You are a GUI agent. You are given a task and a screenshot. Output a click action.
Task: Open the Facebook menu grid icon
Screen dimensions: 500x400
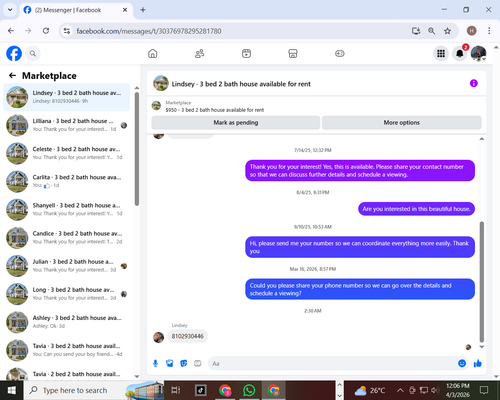pyautogui.click(x=441, y=53)
